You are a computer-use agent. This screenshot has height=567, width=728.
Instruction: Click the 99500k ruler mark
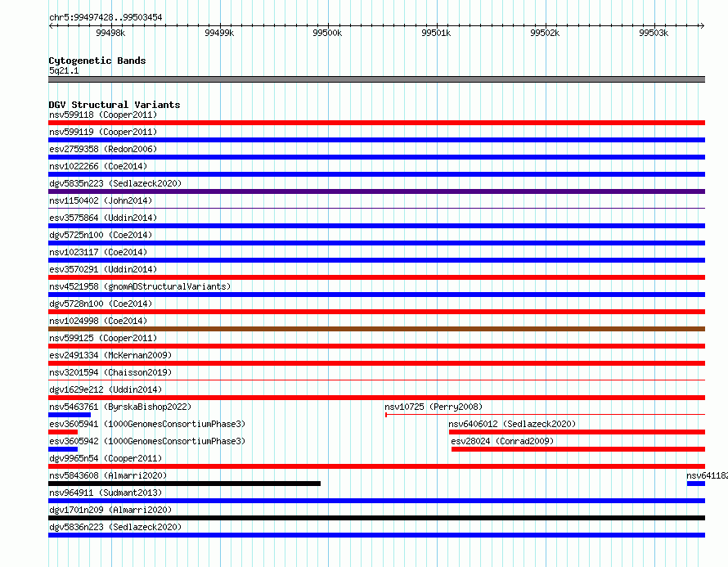327,33
